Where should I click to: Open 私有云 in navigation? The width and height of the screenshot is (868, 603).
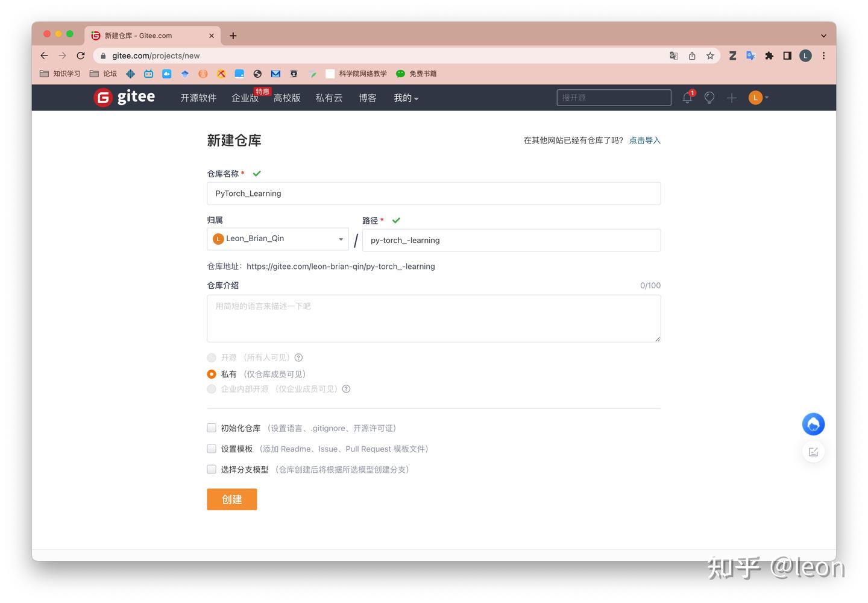[x=329, y=98]
